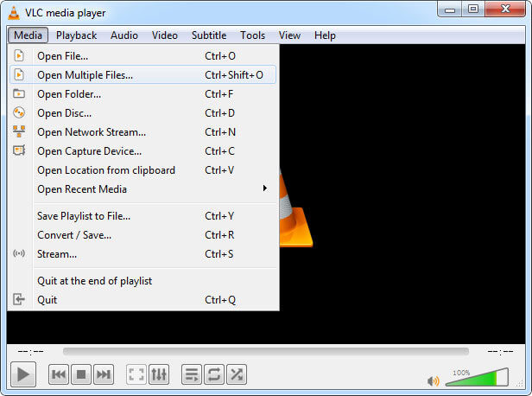This screenshot has width=532, height=396.
Task: Toggle fullscreen video mode
Action: tap(136, 374)
